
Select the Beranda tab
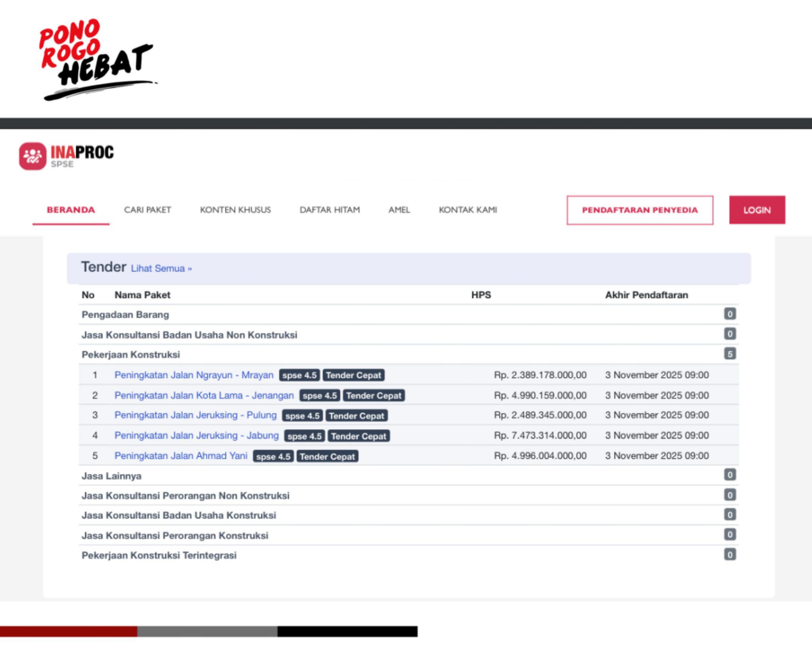click(x=71, y=210)
